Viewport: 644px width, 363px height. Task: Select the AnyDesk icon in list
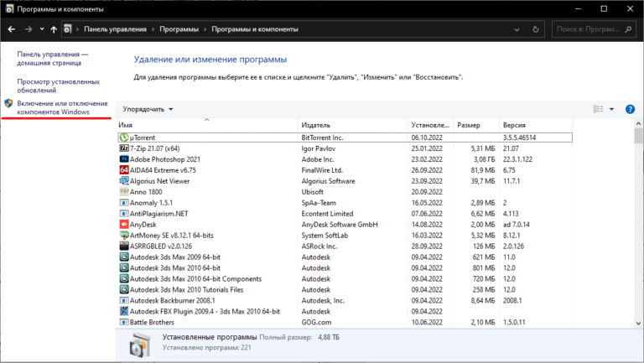(x=124, y=224)
